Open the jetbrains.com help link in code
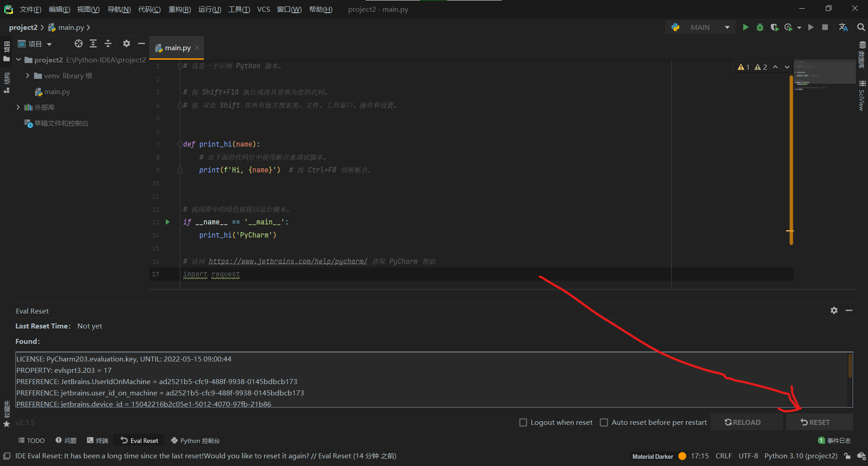Screen dimensions: 868x466 click(288, 262)
